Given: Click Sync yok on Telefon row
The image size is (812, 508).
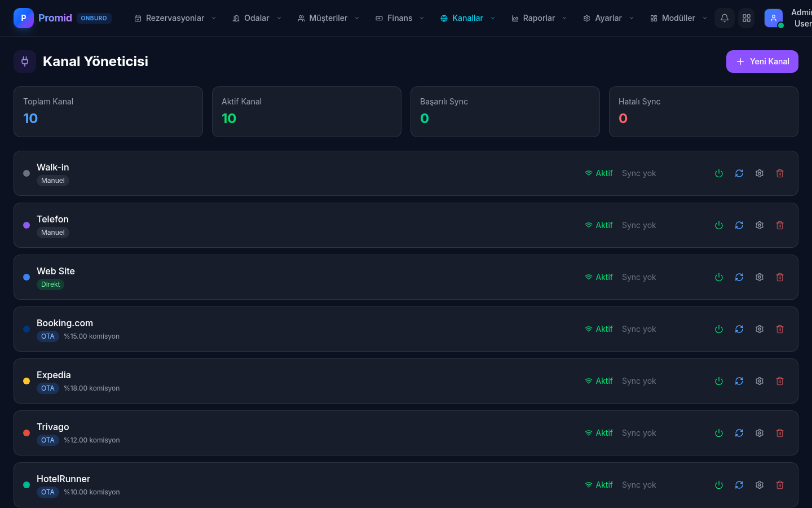Looking at the screenshot, I should [639, 225].
